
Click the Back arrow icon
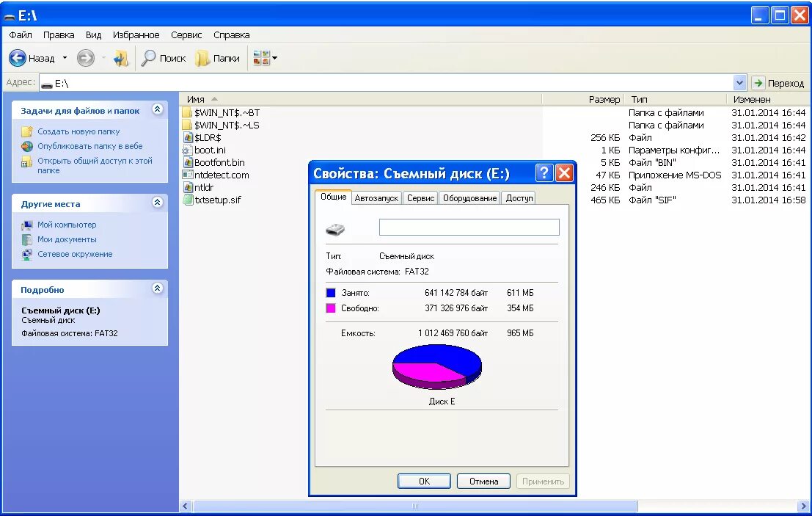click(18, 58)
